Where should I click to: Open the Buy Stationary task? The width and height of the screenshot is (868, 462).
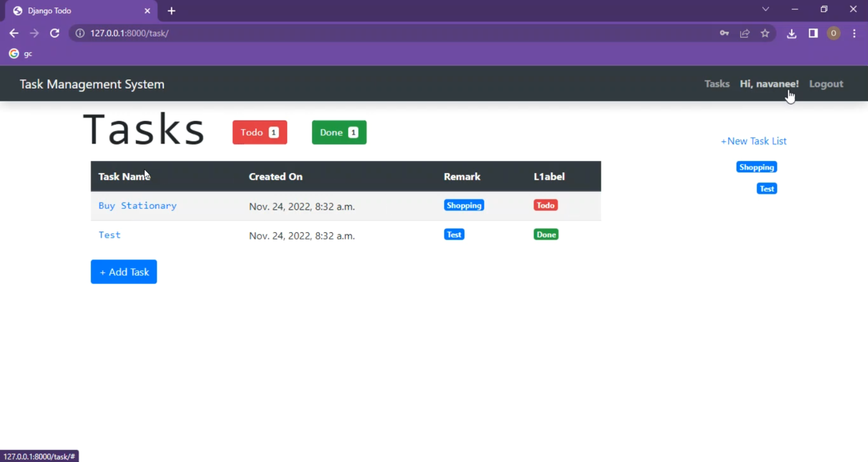pyautogui.click(x=138, y=206)
